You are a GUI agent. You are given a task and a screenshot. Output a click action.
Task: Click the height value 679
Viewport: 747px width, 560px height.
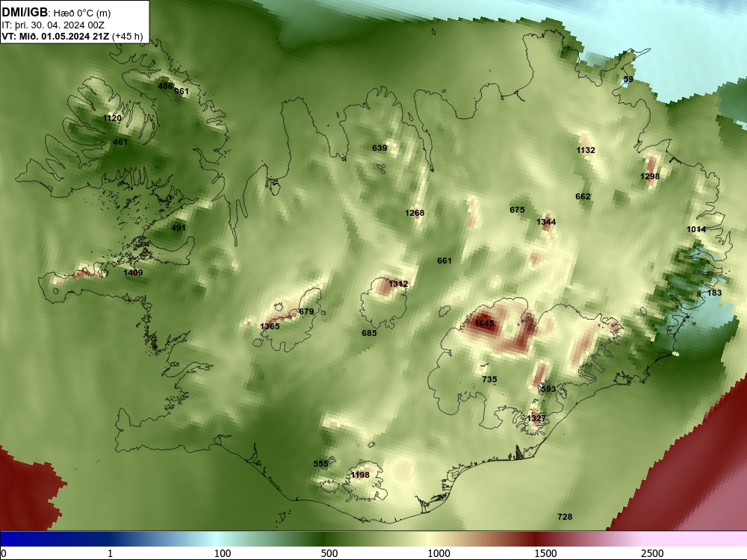pyautogui.click(x=306, y=311)
